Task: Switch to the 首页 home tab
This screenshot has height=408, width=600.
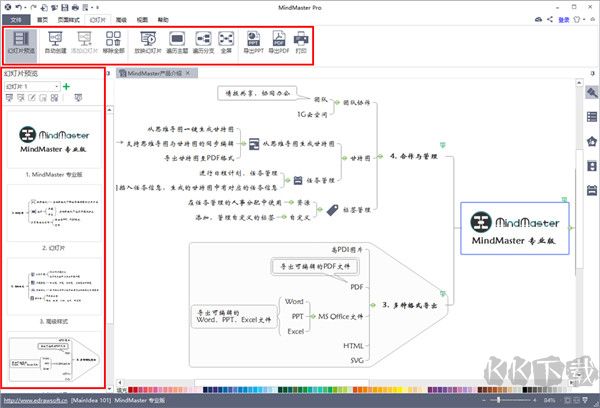Action: [42, 20]
